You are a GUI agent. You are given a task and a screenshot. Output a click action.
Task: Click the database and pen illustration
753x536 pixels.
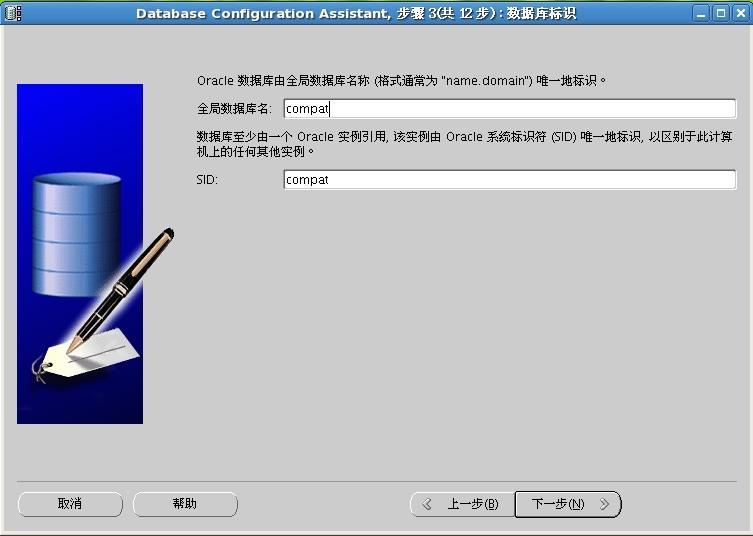click(x=95, y=254)
